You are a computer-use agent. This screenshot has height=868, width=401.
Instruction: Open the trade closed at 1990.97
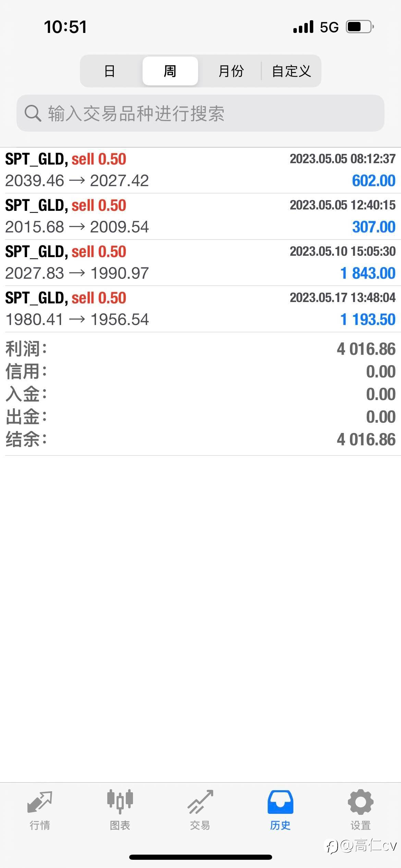point(200,263)
